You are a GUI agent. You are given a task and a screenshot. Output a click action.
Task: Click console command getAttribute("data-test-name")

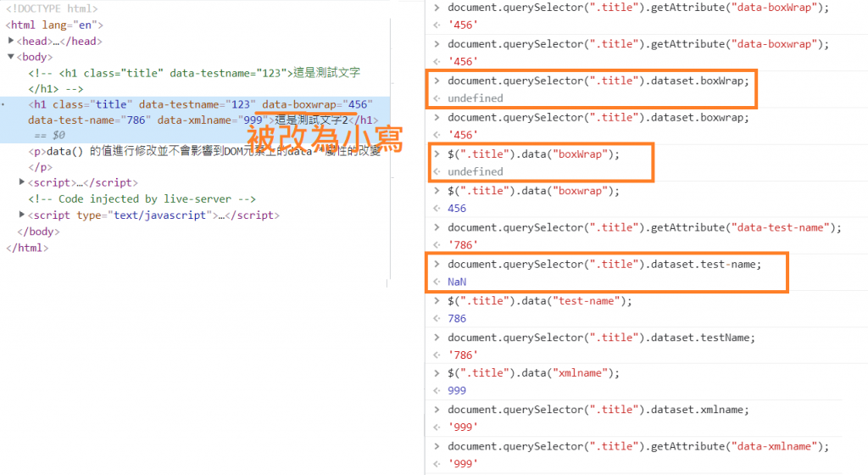[x=644, y=227]
